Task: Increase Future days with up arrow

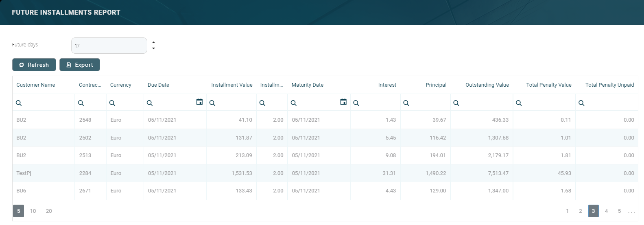Action: (x=153, y=42)
